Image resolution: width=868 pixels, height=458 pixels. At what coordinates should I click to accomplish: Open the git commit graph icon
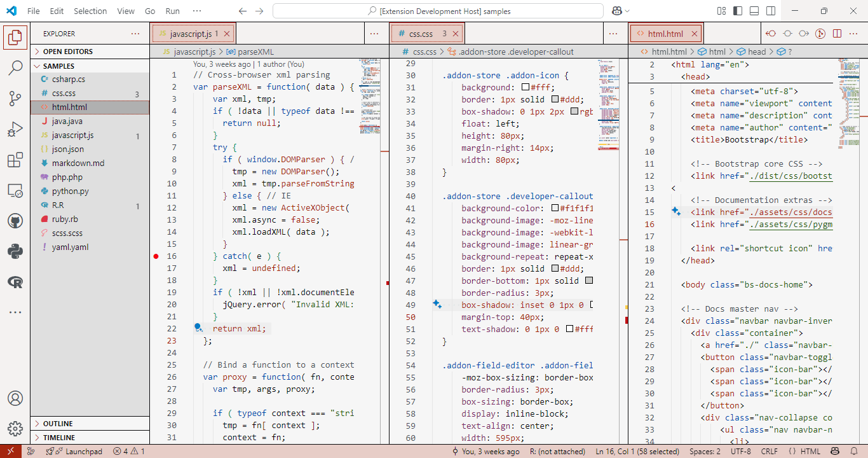point(820,34)
